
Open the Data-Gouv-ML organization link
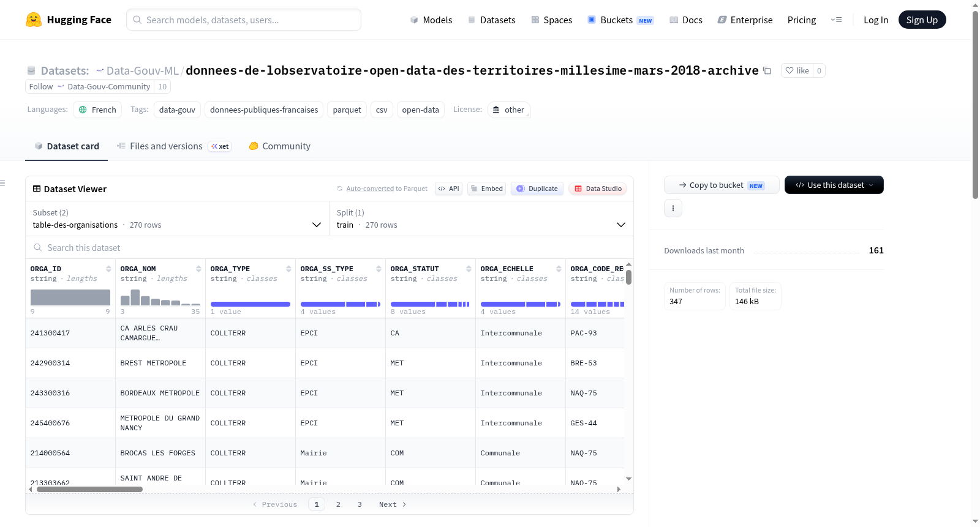tap(142, 70)
